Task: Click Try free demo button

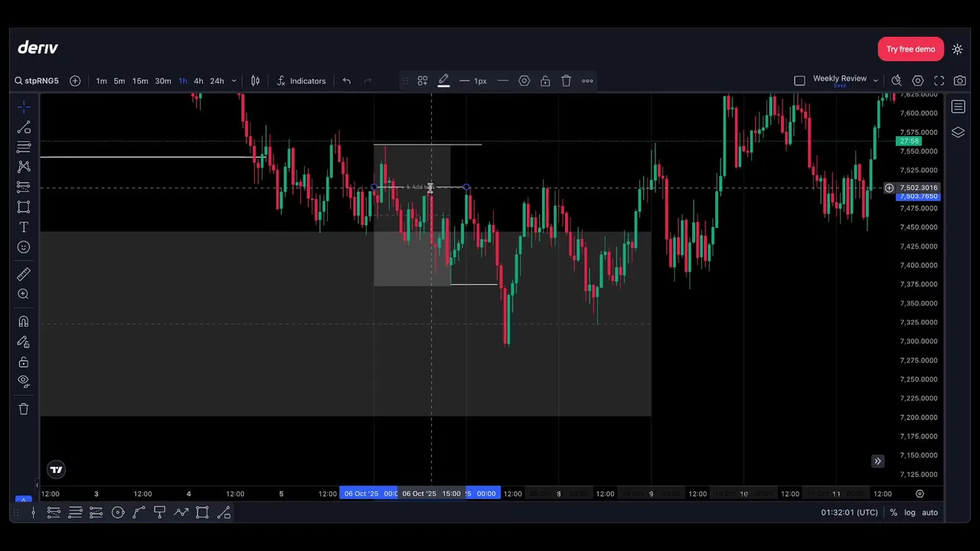Action: point(911,49)
